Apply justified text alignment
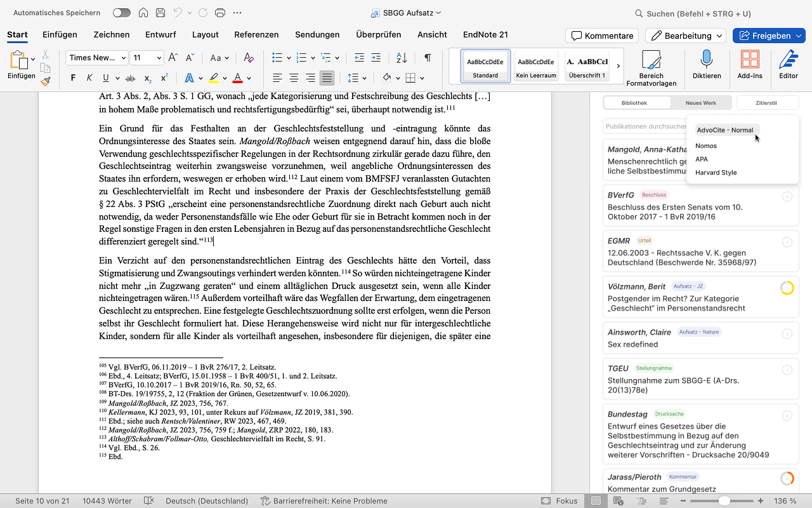The width and height of the screenshot is (812, 508). click(x=327, y=78)
